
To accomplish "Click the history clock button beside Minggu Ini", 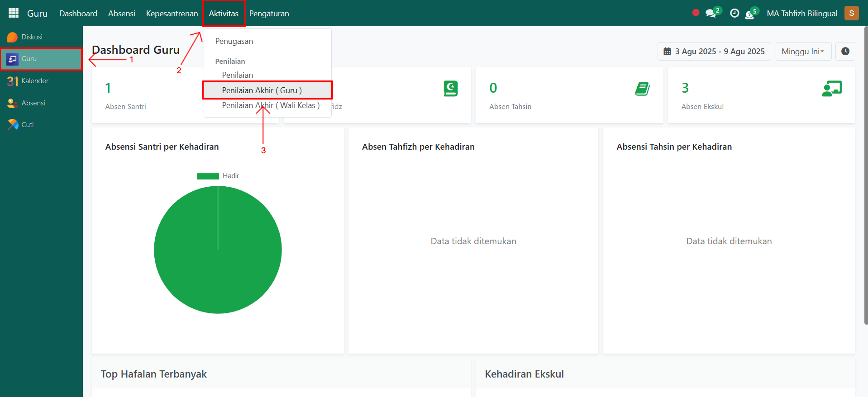I will (845, 51).
